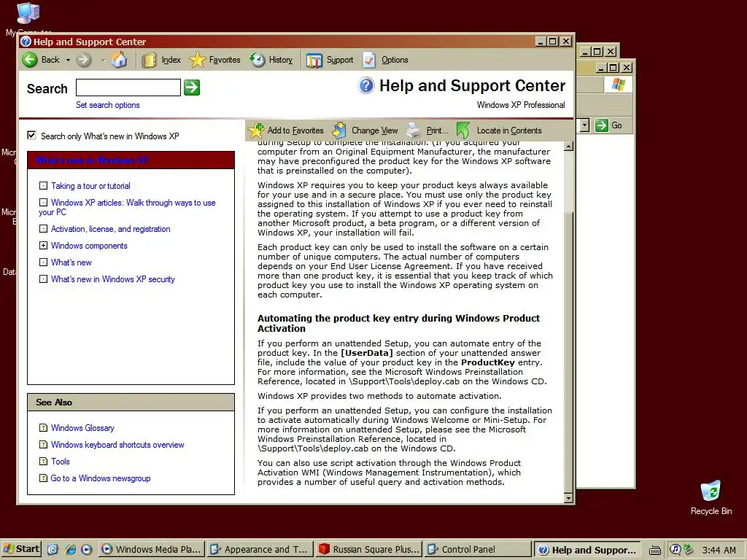This screenshot has height=560, width=747.
Task: Open address dropdown arrow in background window
Action: tap(584, 125)
